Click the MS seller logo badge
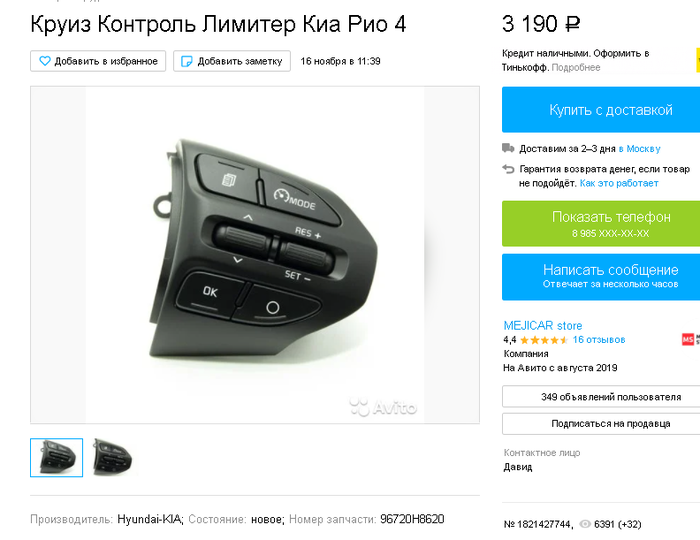This screenshot has width=700, height=540. (x=690, y=339)
